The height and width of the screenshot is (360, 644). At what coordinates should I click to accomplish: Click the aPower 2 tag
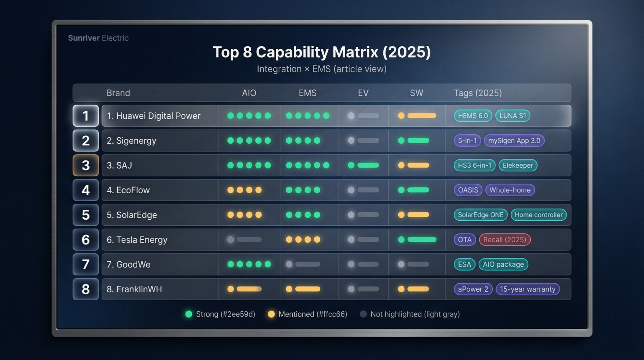(x=473, y=289)
